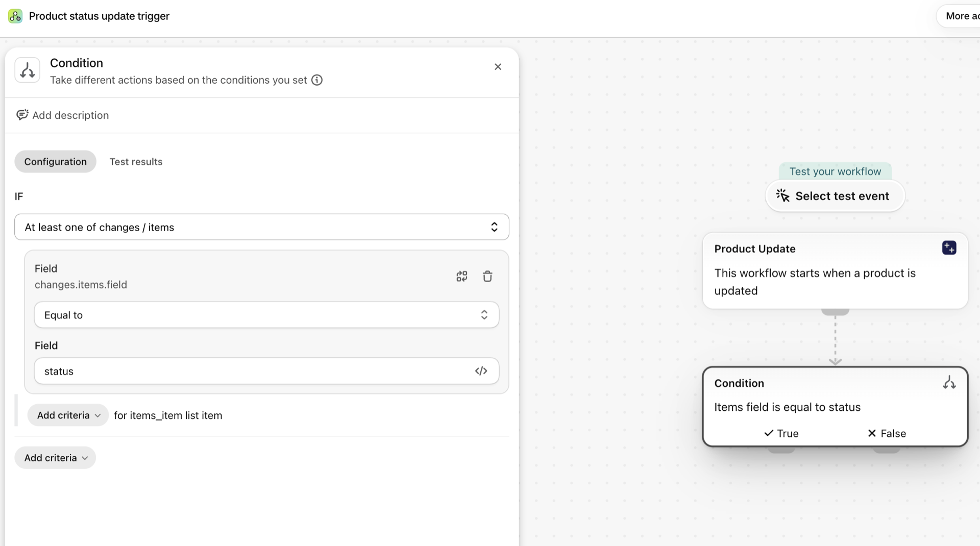Close the Condition configuration panel

498,67
